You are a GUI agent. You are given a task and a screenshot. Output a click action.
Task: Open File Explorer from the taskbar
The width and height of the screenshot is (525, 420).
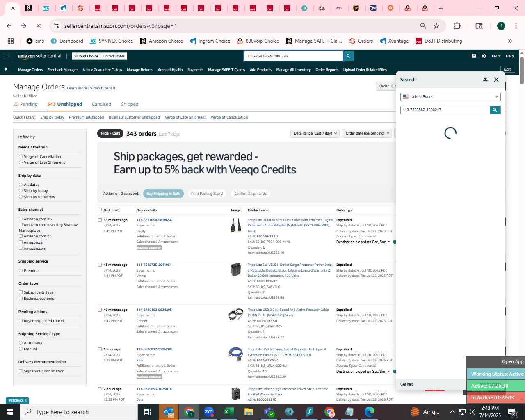(249, 412)
